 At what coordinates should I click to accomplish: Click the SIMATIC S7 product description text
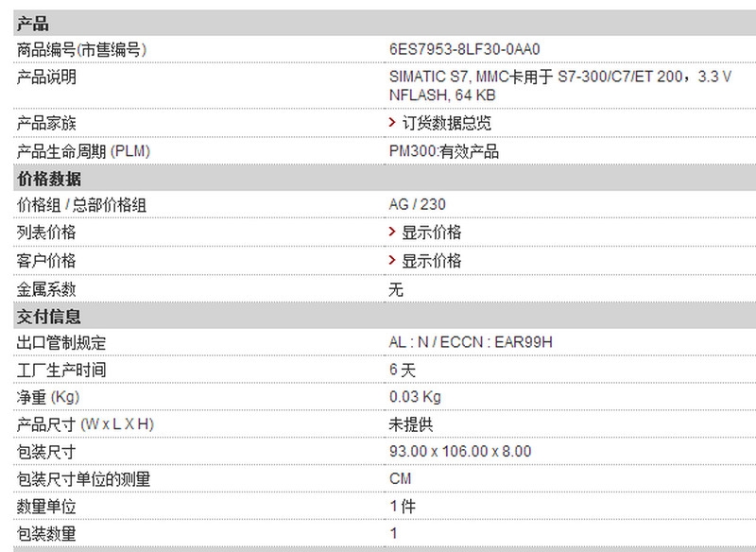560,86
